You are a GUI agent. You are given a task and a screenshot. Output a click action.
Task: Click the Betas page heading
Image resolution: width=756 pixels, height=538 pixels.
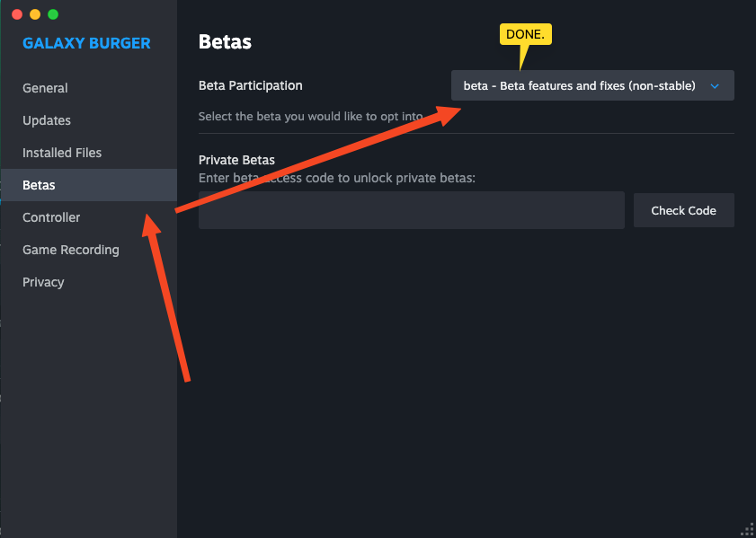(x=225, y=42)
